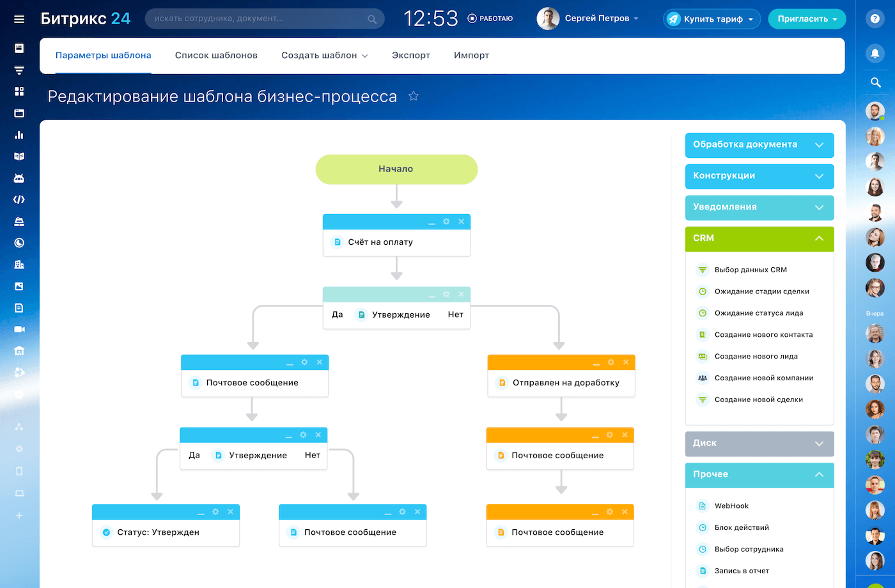Image resolution: width=895 pixels, height=588 pixels.
Task: Open the Создать шаблон dropdown
Action: pos(324,56)
